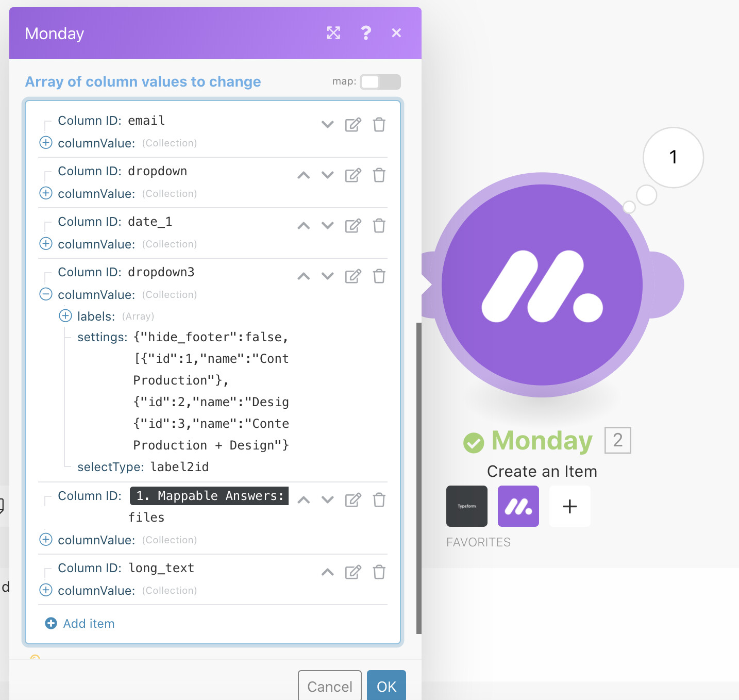Move the date_1 column item down

pos(327,225)
